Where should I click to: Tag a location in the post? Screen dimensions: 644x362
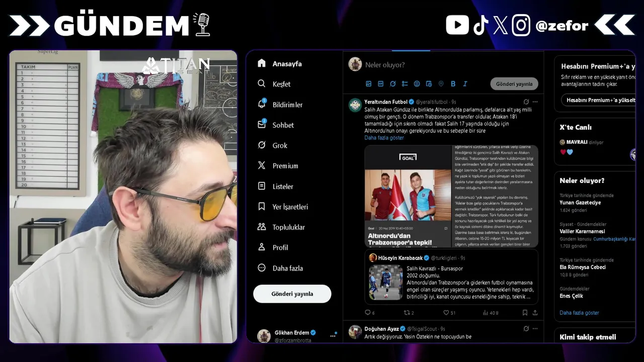[441, 84]
